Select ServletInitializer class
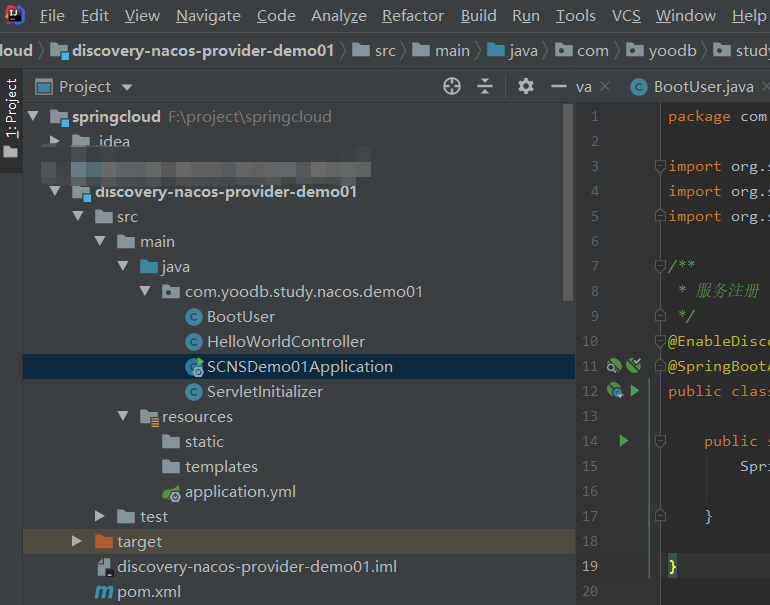The image size is (770, 605). point(265,392)
